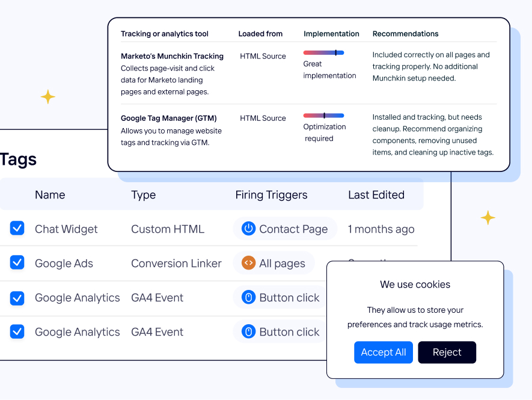Click the checkmark icon in the Chat Widget row
532x400 pixels.
click(17, 228)
